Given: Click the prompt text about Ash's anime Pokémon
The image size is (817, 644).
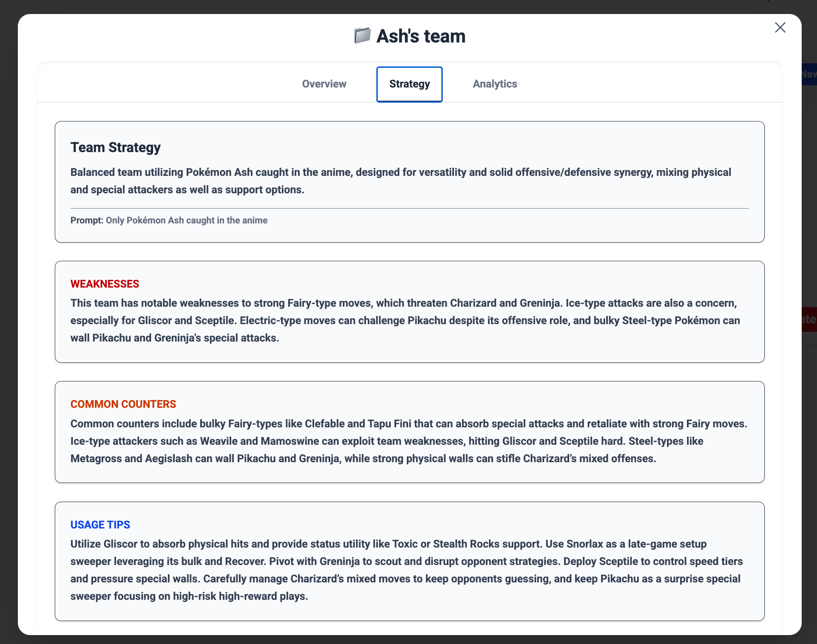Looking at the screenshot, I should (x=187, y=220).
